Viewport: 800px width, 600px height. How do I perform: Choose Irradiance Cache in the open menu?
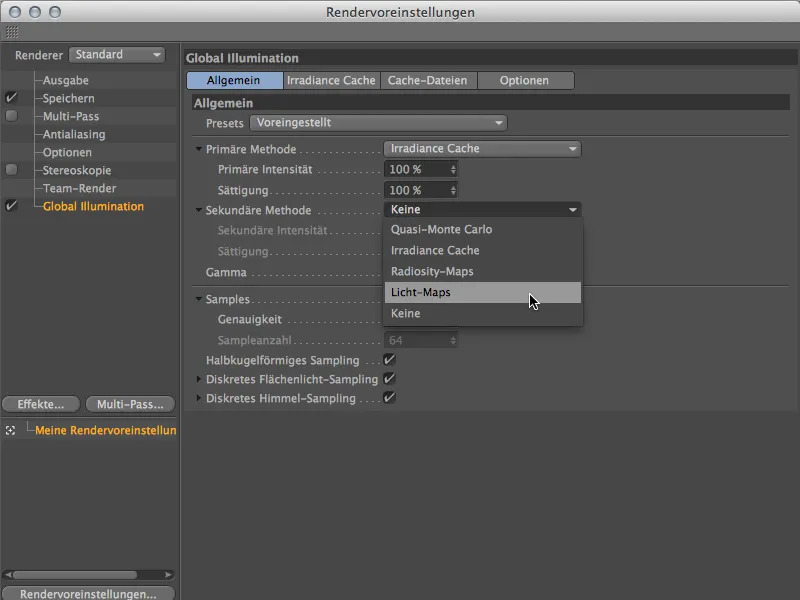coord(483,251)
